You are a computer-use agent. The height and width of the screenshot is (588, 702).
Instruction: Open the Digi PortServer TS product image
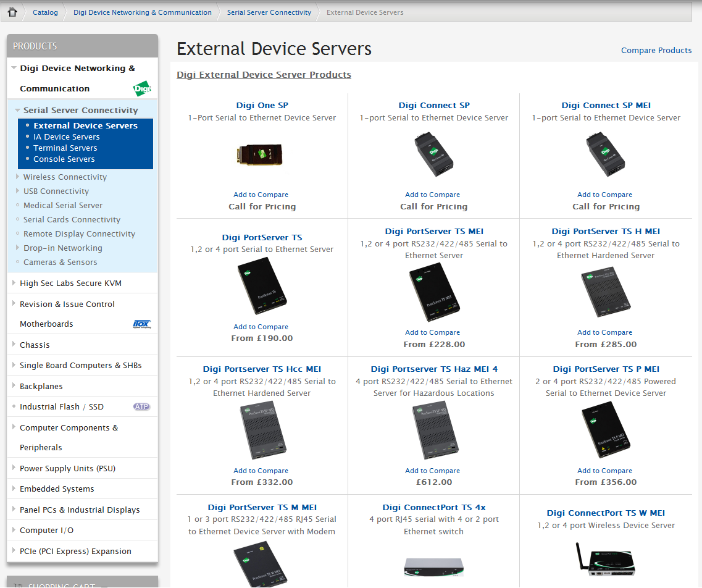pyautogui.click(x=262, y=287)
